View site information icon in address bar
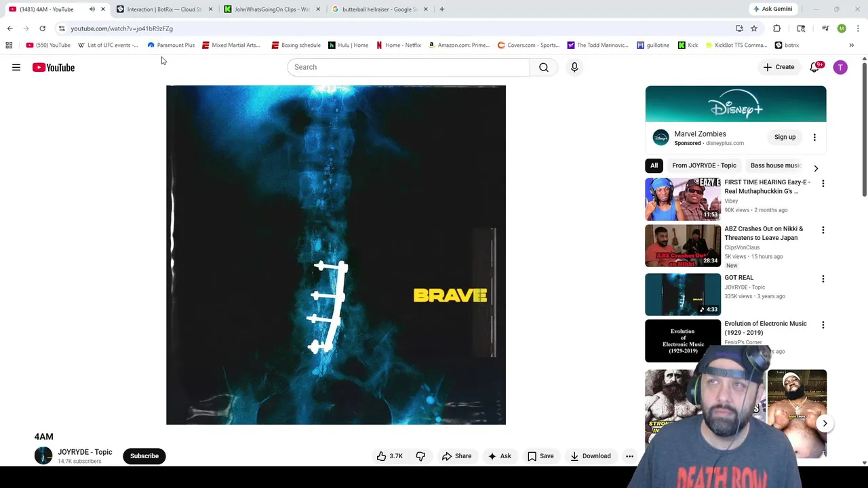The image size is (868, 488). 62,28
